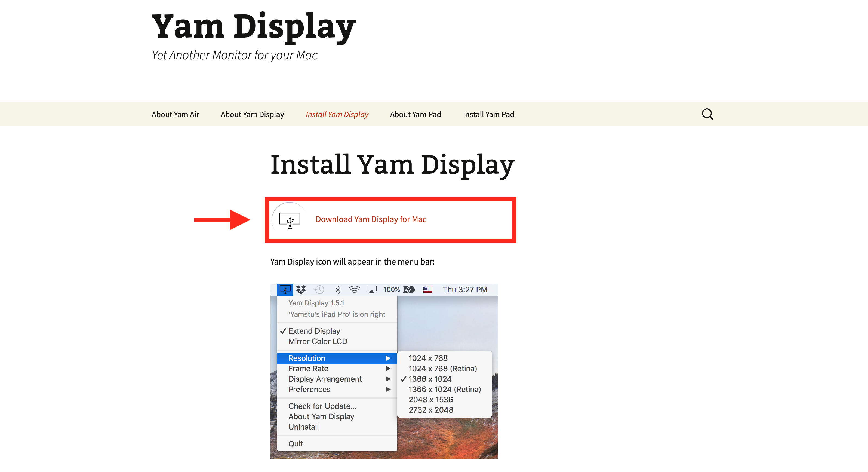
Task: Click the Yam Display download icon
Action: [x=290, y=220]
